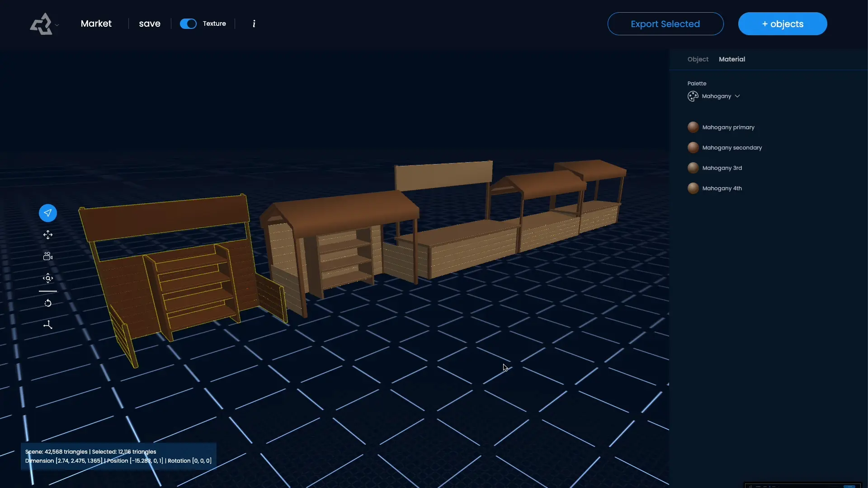Screen dimensions: 868x488
Task: Click the Export Selected button
Action: tap(665, 24)
